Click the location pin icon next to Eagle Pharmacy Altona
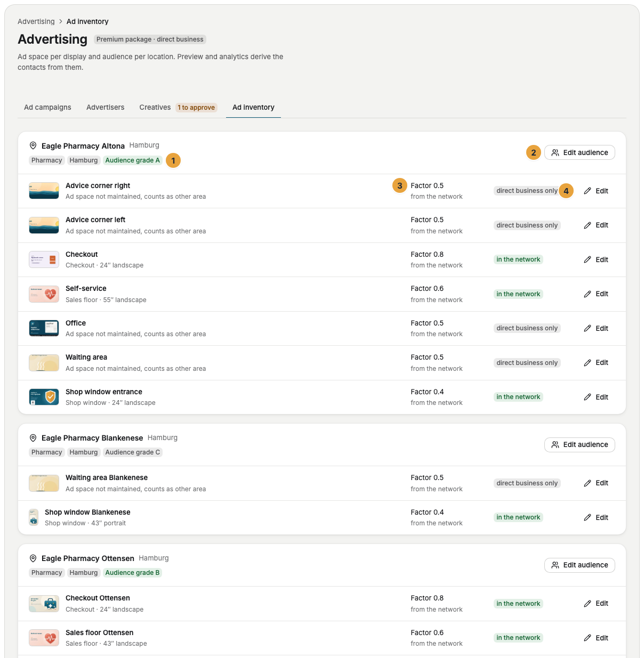 pyautogui.click(x=33, y=145)
